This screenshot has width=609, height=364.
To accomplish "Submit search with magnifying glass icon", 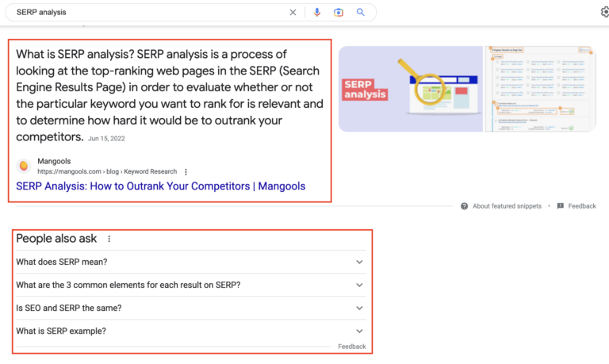I will click(x=361, y=13).
